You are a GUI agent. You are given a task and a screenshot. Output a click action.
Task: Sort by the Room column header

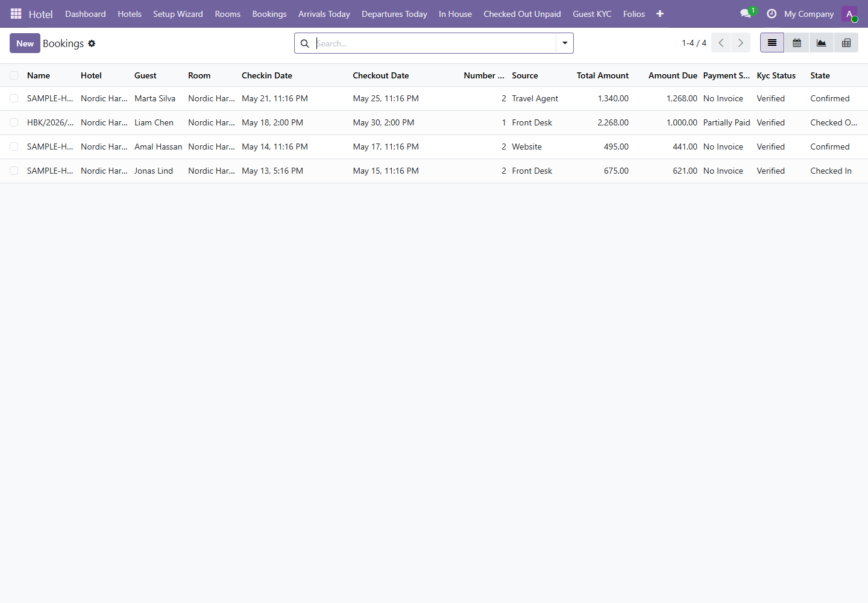tap(200, 75)
